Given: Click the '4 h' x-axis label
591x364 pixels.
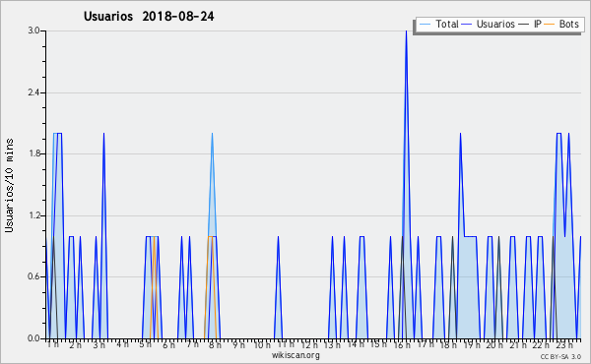Looking at the screenshot, I should (122, 344).
